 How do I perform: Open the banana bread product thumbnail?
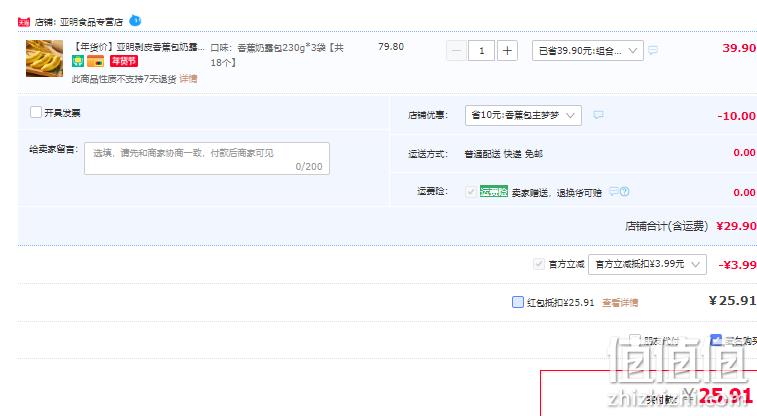pos(44,58)
